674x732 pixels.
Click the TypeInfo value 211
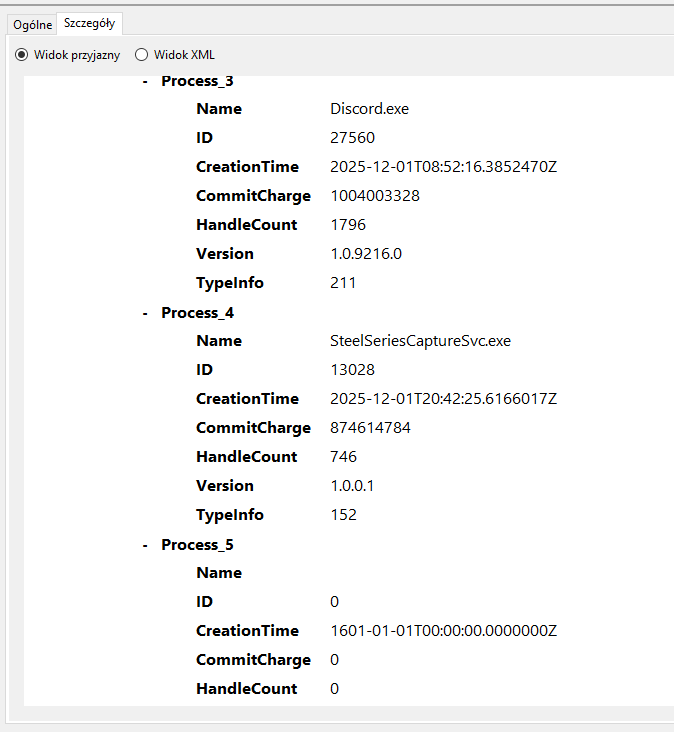[343, 283]
